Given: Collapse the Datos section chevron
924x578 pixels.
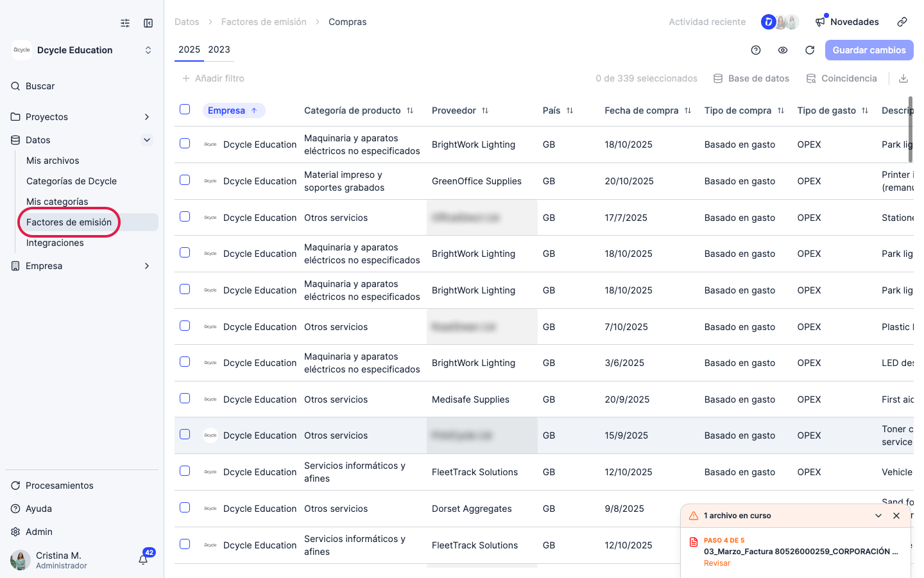Looking at the screenshot, I should click(147, 140).
